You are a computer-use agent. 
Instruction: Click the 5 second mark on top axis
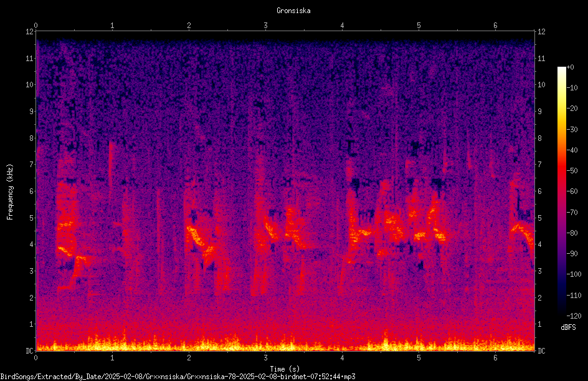(x=419, y=26)
